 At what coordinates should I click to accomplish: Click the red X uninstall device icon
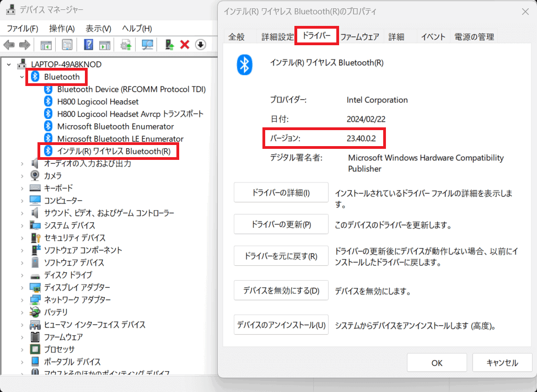click(x=185, y=45)
